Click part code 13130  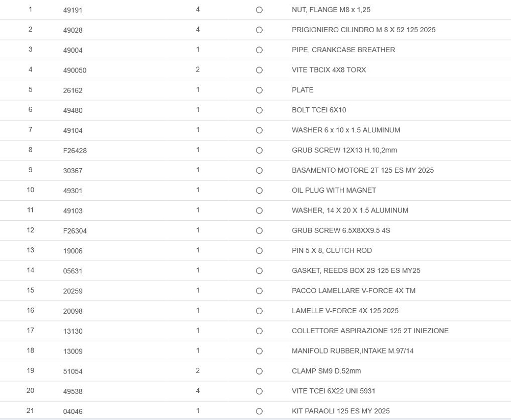73,331
